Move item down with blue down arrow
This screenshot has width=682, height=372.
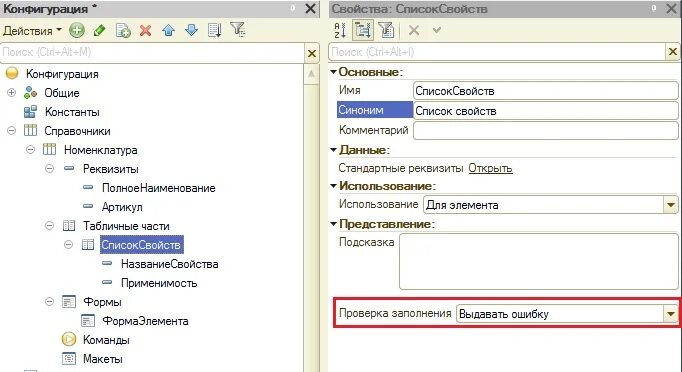click(x=191, y=30)
